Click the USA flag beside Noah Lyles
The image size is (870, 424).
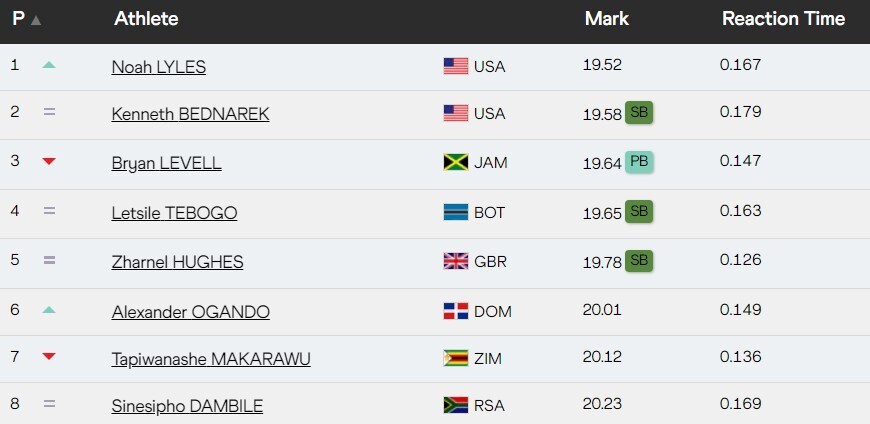pos(456,66)
